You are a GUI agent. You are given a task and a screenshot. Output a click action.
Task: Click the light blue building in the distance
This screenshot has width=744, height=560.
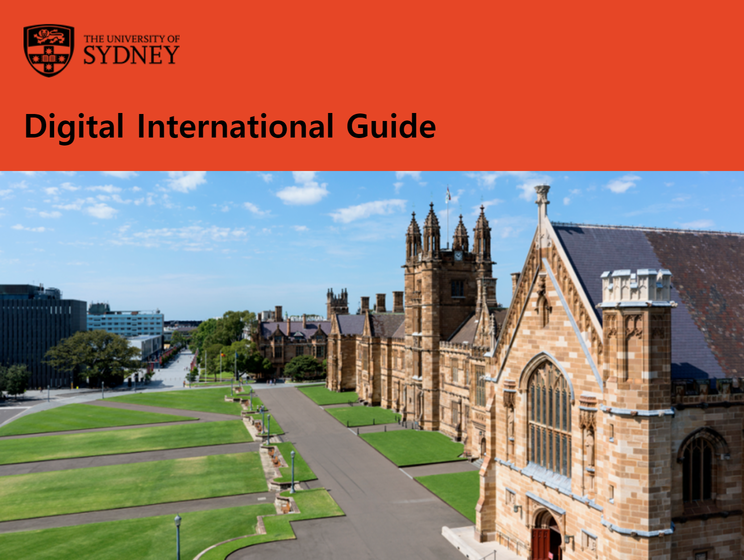[125, 323]
